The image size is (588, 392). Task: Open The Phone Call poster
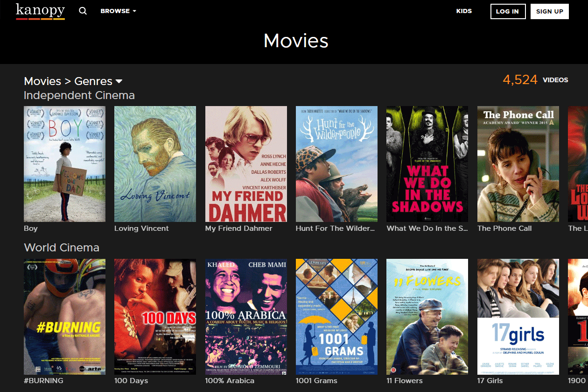518,164
